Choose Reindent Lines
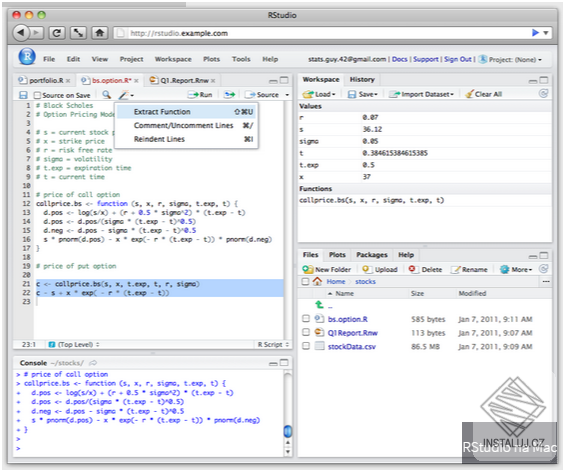The width and height of the screenshot is (564, 470). point(186,139)
